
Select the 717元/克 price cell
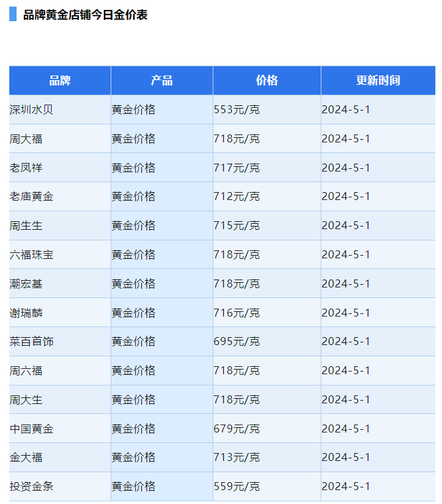237,168
